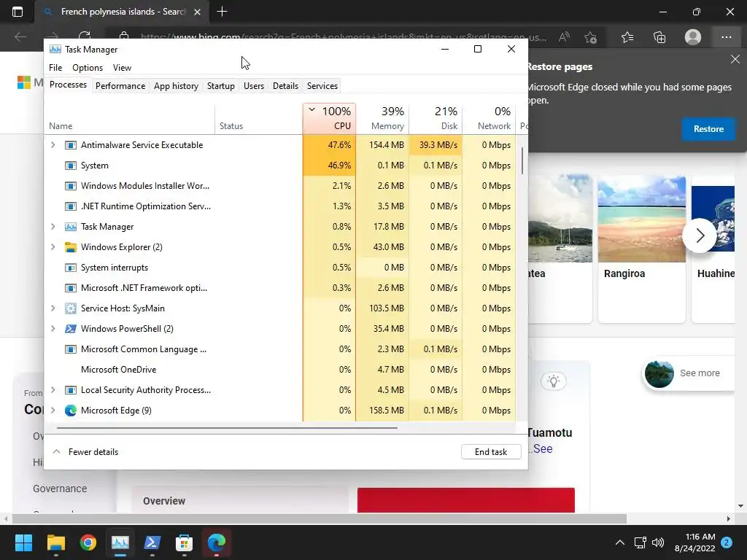Viewport: 747px width, 560px height.
Task: Open Edge Favorites star list icon
Action: point(627,37)
